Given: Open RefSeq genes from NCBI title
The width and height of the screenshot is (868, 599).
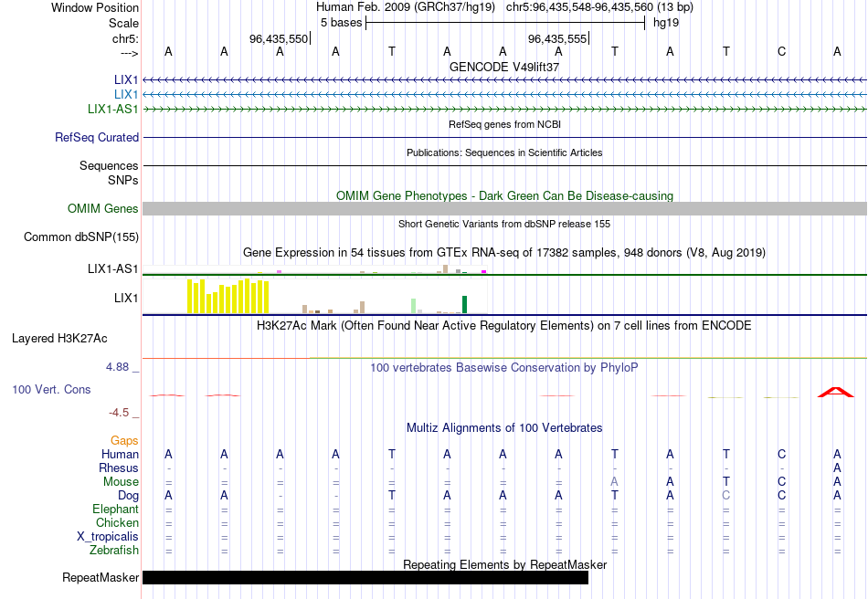Looking at the screenshot, I should [504, 124].
